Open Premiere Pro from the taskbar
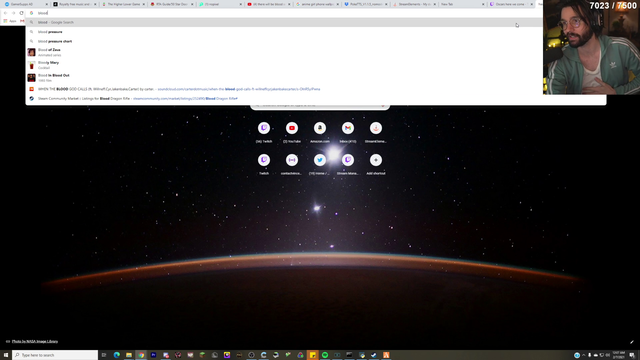The width and height of the screenshot is (640, 360). coord(153,355)
